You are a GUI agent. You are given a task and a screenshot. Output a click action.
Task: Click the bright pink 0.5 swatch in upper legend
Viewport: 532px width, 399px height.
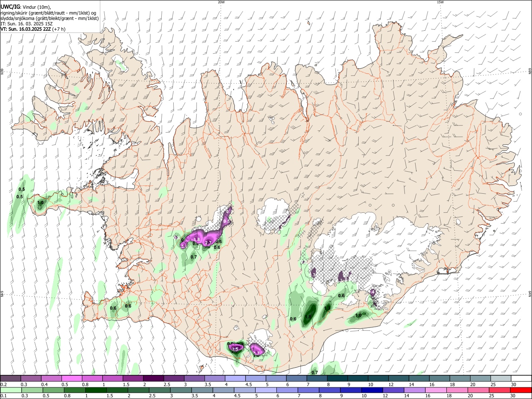72,379
